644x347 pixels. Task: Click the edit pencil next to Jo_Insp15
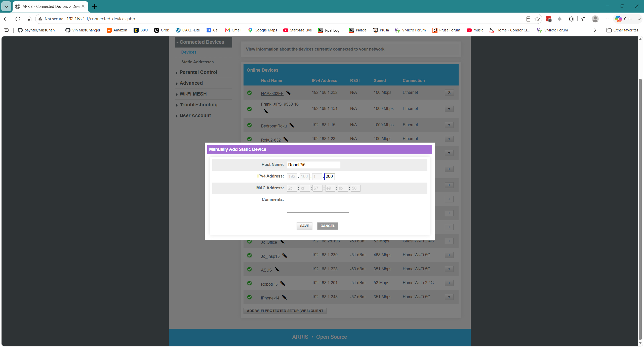click(285, 255)
